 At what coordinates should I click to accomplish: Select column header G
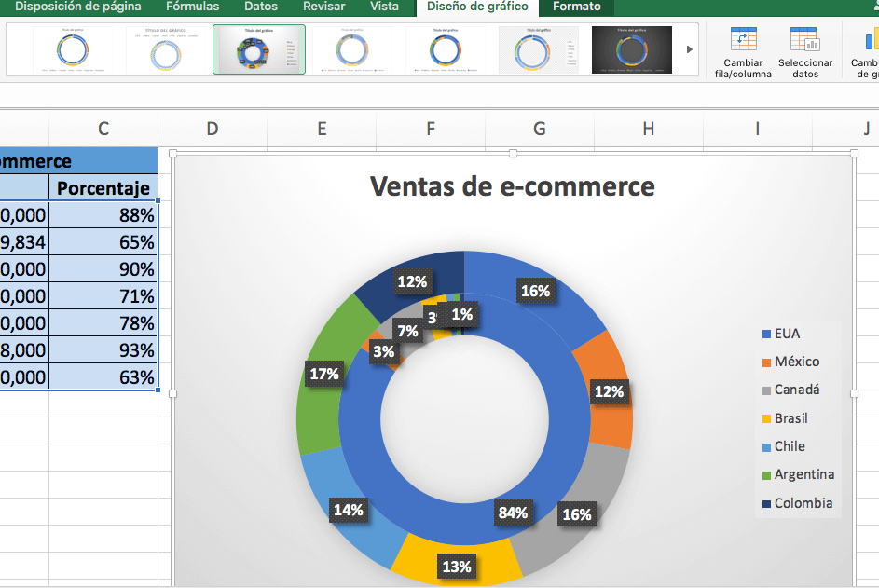(539, 129)
